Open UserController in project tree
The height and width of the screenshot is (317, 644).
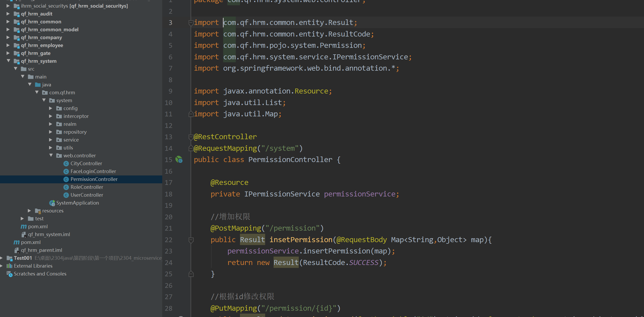(87, 195)
